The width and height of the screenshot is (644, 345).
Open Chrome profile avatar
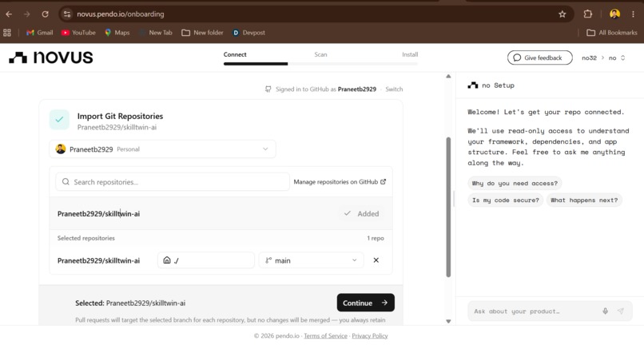point(614,14)
